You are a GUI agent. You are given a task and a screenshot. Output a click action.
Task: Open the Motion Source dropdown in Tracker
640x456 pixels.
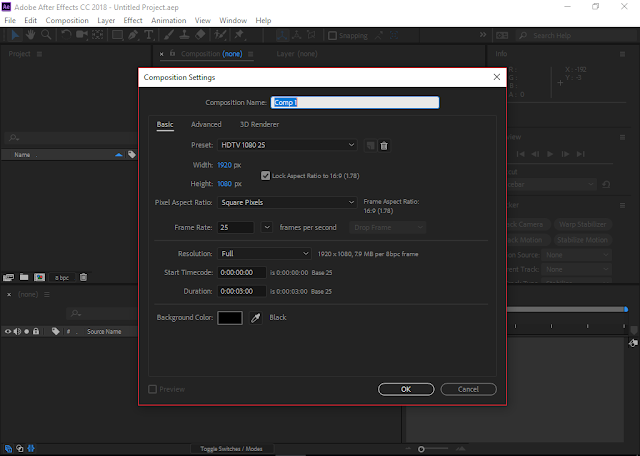[x=576, y=255]
